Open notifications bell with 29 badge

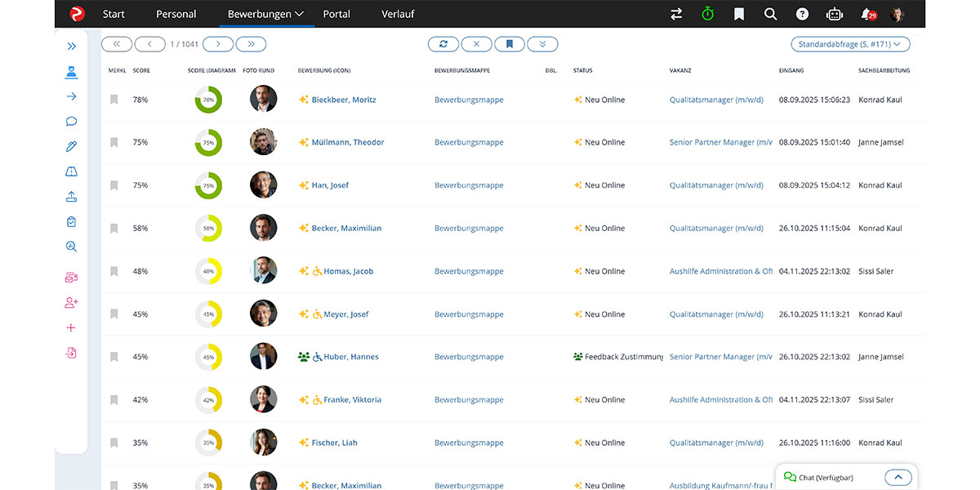[x=867, y=14]
